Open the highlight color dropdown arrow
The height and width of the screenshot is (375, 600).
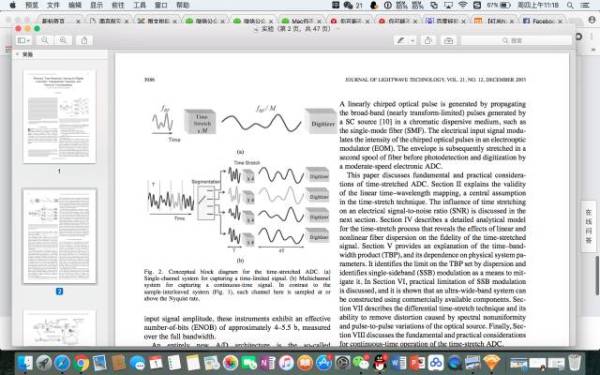[x=412, y=40]
